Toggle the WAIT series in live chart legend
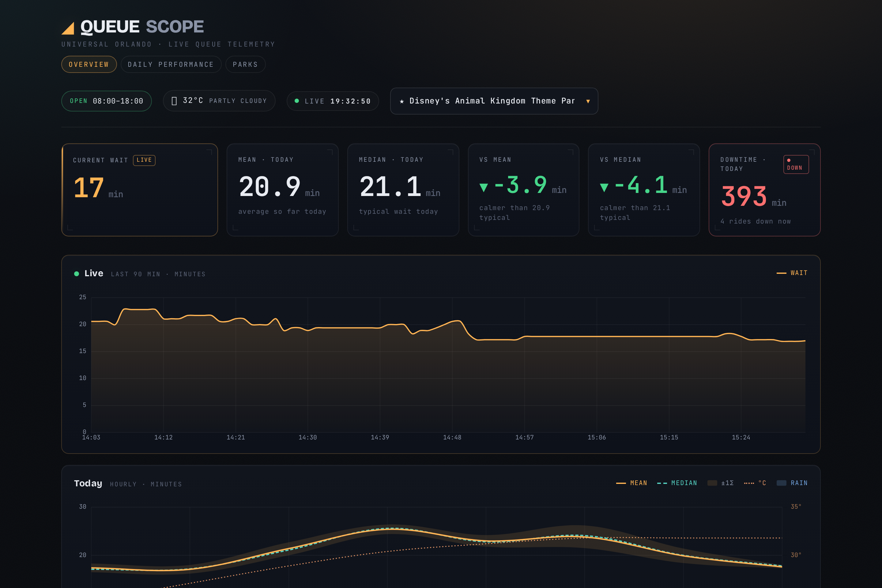The height and width of the screenshot is (588, 882). tap(792, 273)
